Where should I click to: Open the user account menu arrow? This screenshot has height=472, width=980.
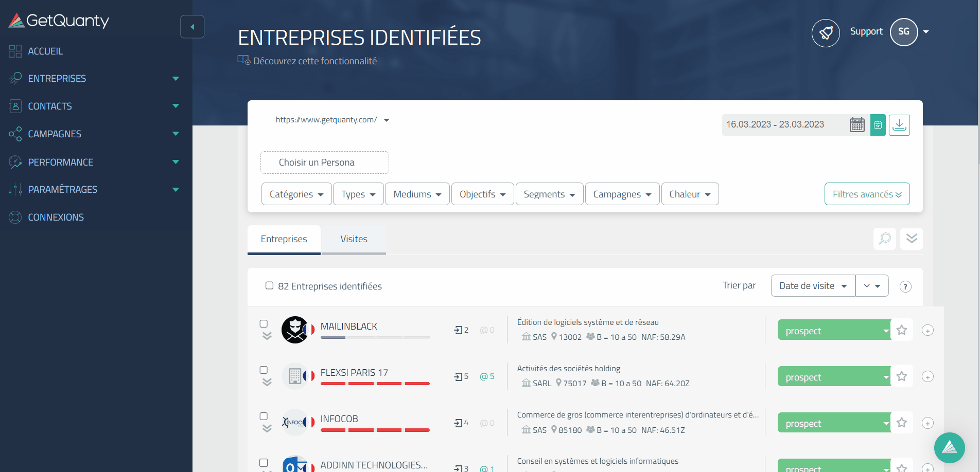pyautogui.click(x=926, y=32)
